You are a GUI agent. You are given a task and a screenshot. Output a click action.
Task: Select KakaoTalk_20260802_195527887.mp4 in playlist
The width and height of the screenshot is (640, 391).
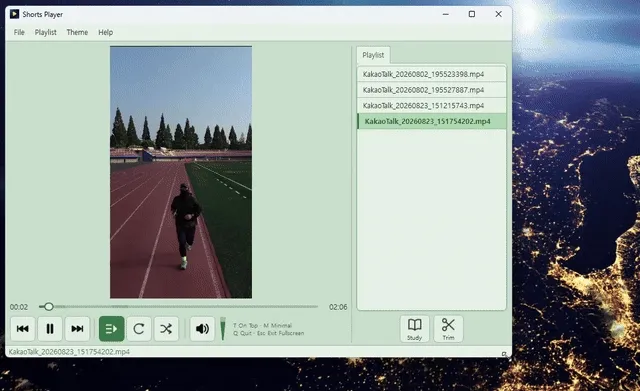(432, 90)
